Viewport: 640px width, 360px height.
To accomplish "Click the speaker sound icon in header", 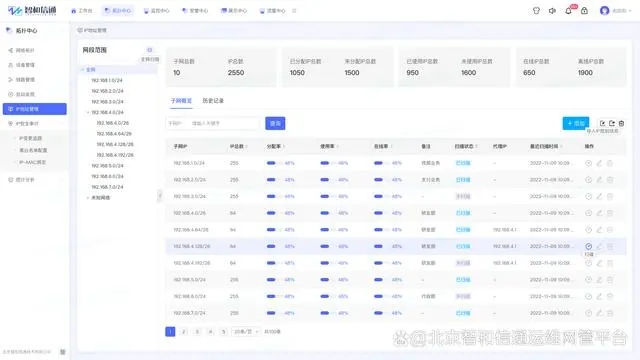I will pos(552,11).
